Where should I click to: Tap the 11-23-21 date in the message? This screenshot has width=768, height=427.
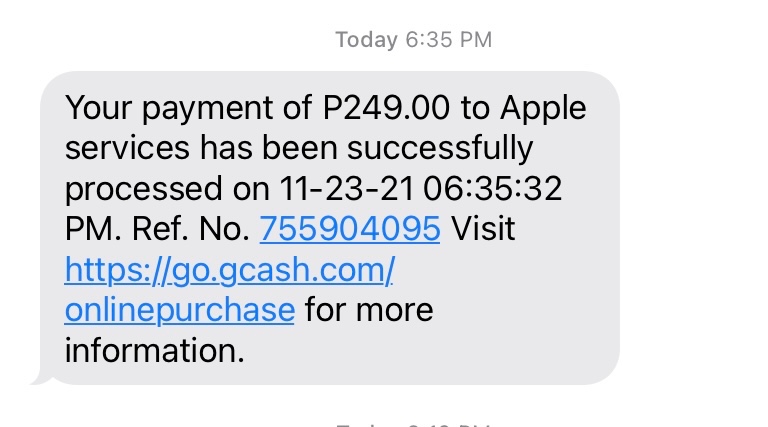point(346,189)
